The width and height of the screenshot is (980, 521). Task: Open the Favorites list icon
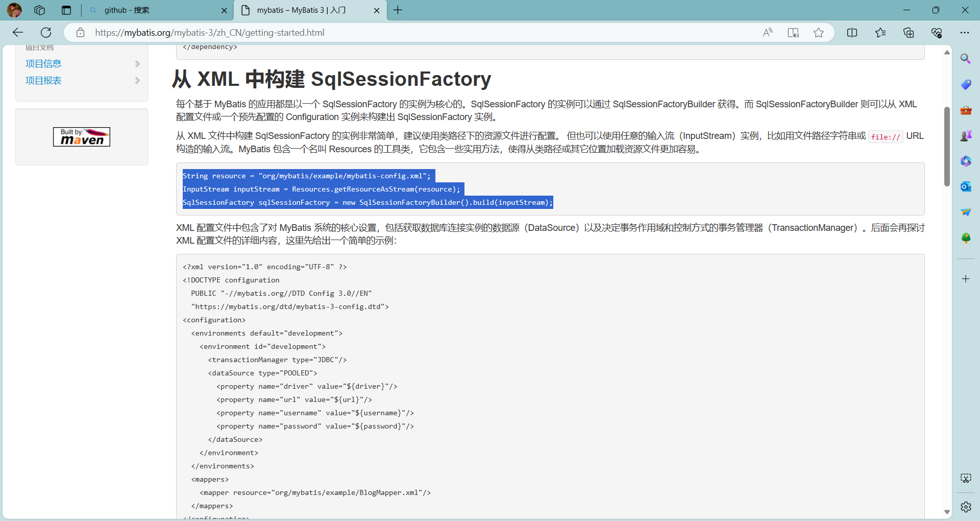pyautogui.click(x=880, y=33)
